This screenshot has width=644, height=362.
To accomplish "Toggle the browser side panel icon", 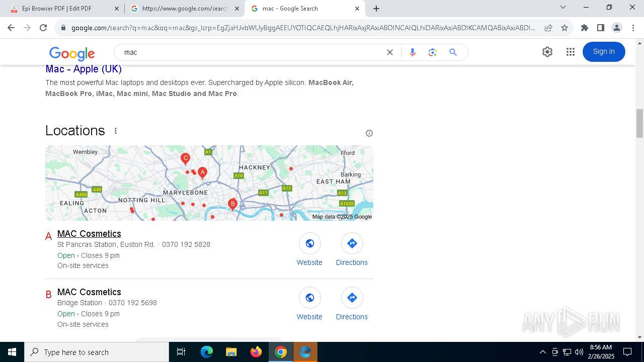I will pos(601,28).
